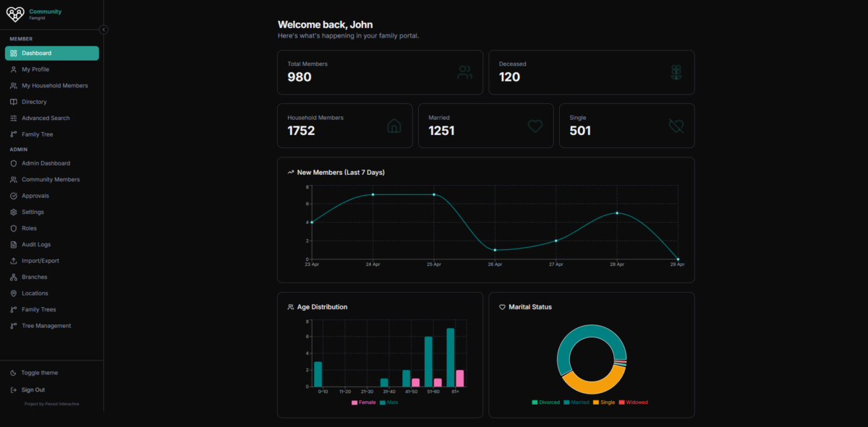Click the 24 Apr data point on chart
The image size is (868, 427).
[x=373, y=194]
